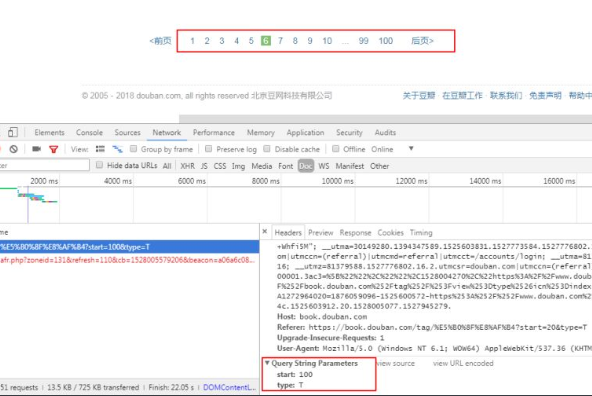
Task: Filter requests by Manifest
Action: click(x=350, y=166)
